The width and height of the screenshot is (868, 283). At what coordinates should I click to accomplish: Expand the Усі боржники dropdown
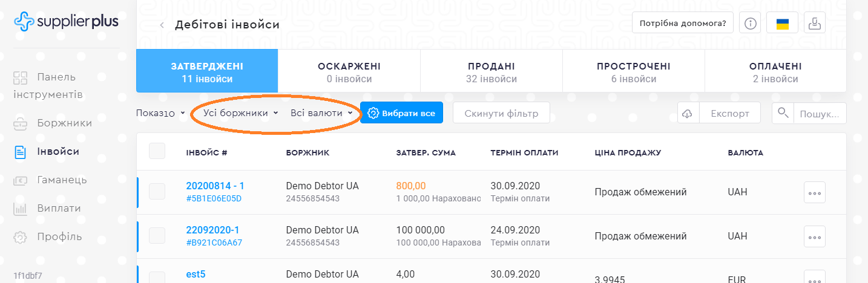[x=240, y=113]
